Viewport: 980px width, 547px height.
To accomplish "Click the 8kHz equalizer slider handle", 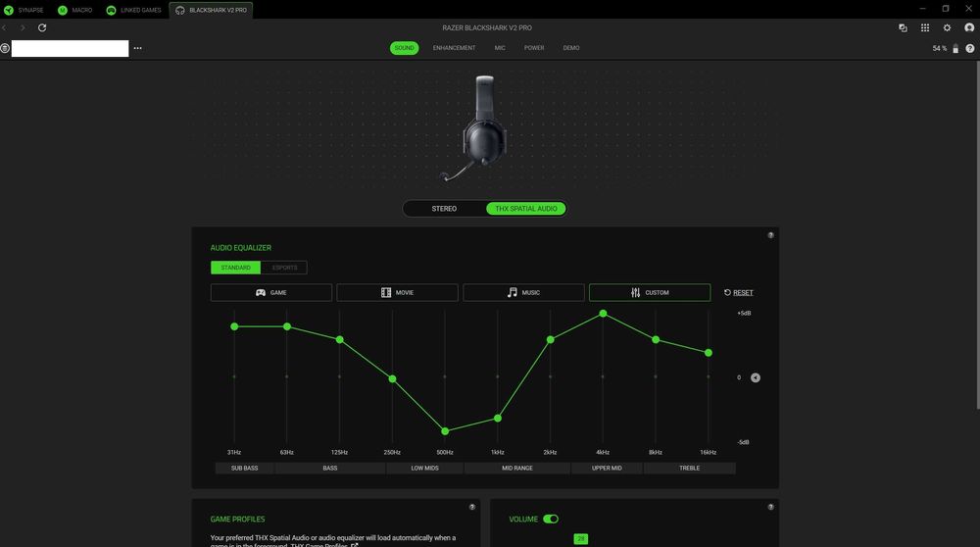I will [x=655, y=339].
